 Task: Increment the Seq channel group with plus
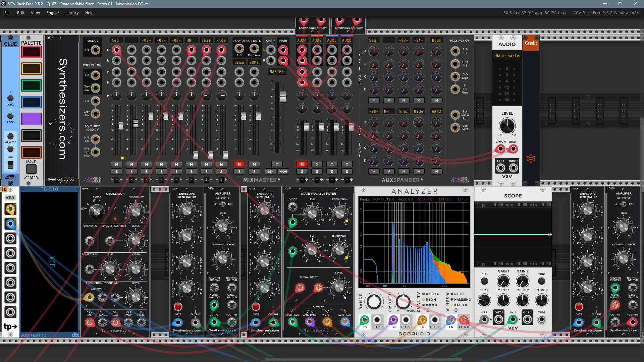pos(121,180)
